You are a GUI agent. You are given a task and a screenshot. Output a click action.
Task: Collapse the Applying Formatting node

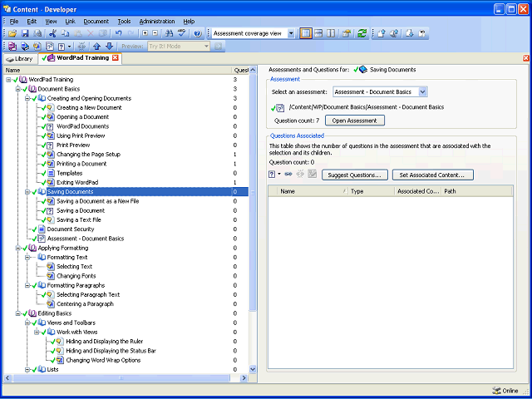click(x=18, y=248)
